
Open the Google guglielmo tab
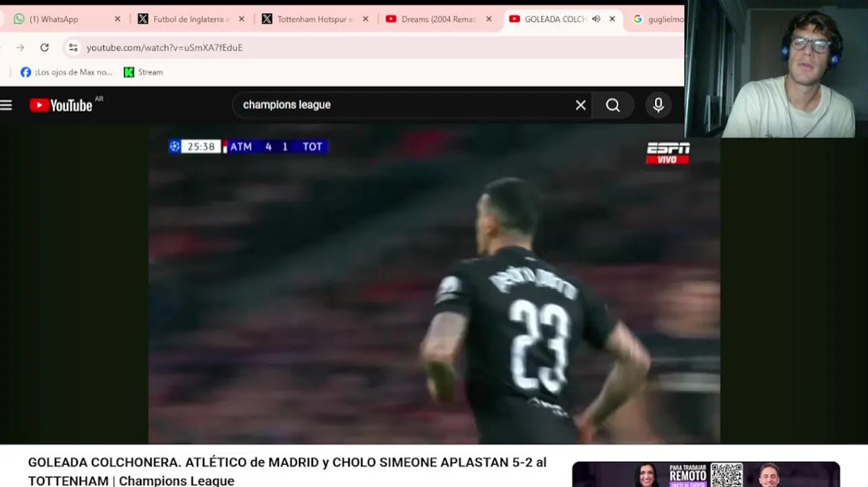(656, 19)
